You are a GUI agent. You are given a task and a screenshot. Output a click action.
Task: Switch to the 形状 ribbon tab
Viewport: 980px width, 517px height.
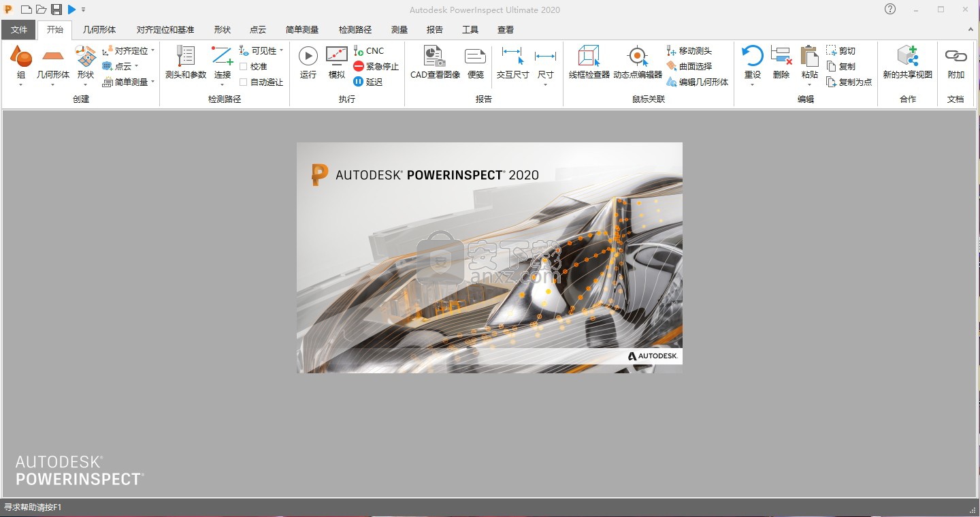coord(223,30)
